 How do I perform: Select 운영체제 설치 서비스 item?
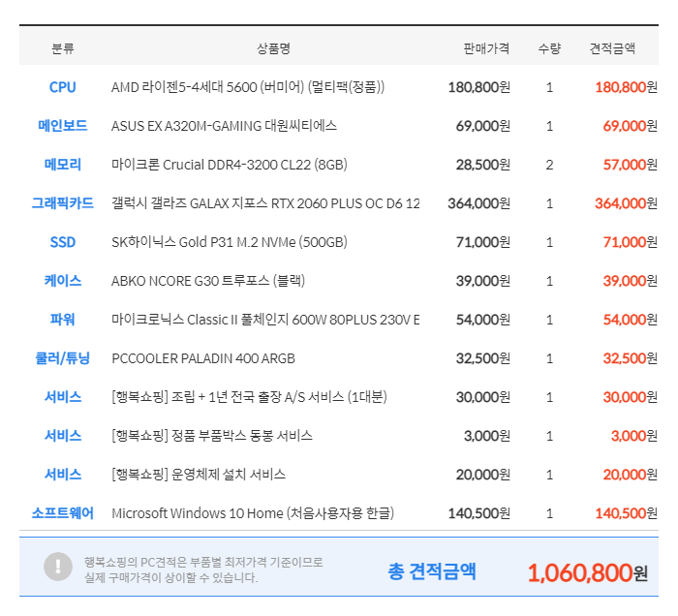pyautogui.click(x=199, y=475)
